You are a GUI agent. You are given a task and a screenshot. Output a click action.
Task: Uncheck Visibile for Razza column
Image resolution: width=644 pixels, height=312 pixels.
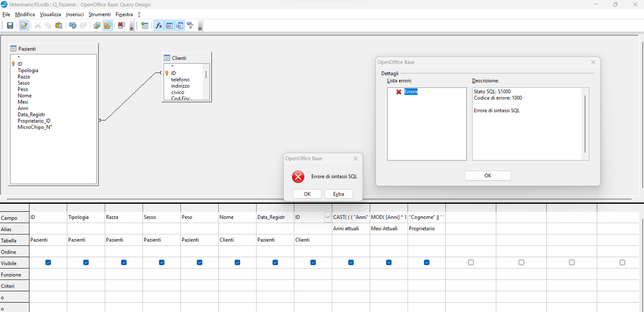click(x=124, y=263)
